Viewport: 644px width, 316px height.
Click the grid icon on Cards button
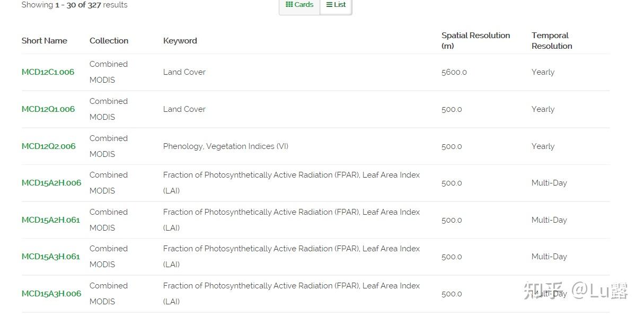[289, 5]
